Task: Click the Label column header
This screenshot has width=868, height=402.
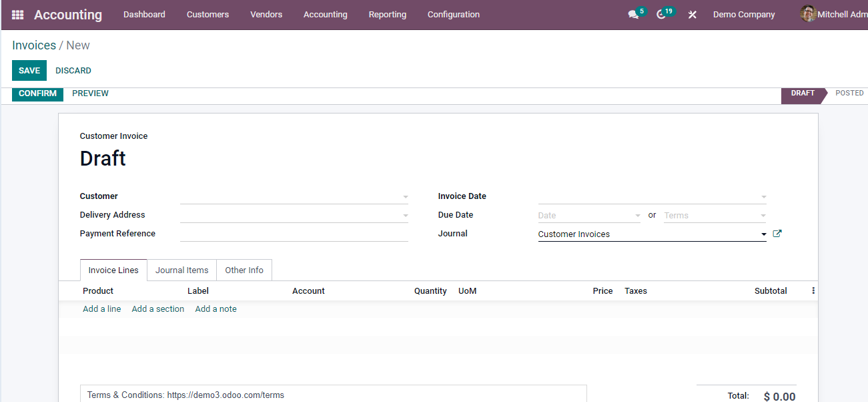Action: click(198, 291)
